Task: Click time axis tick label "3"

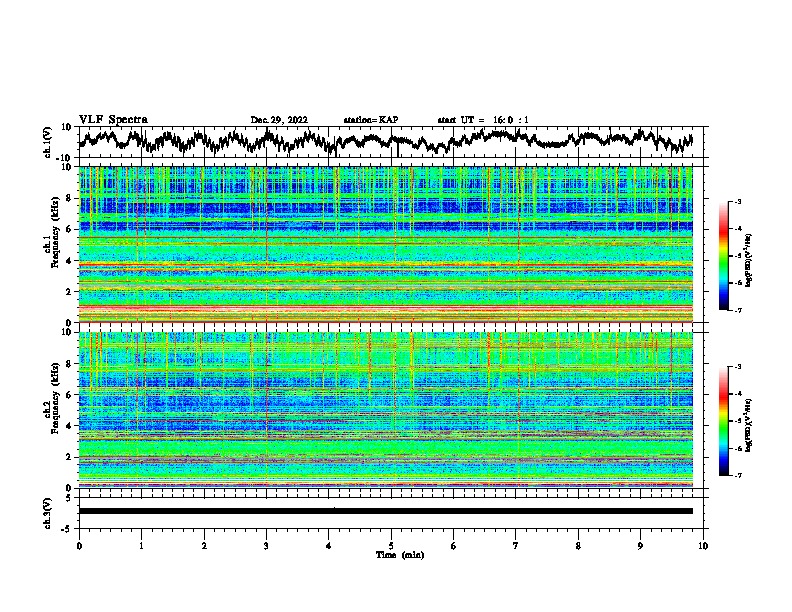Action: click(266, 546)
